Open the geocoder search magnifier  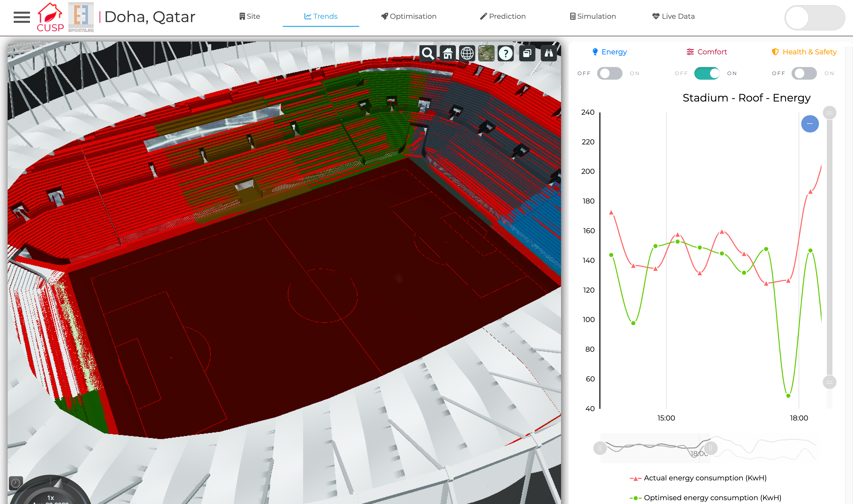tap(428, 53)
